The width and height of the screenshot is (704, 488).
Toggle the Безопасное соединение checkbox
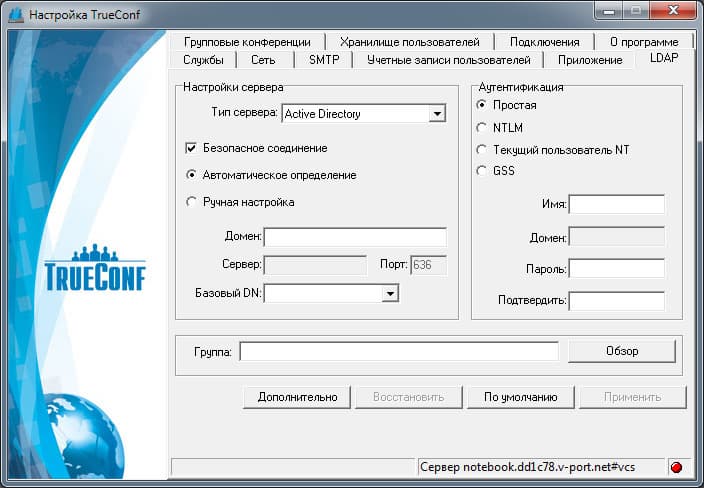point(191,148)
